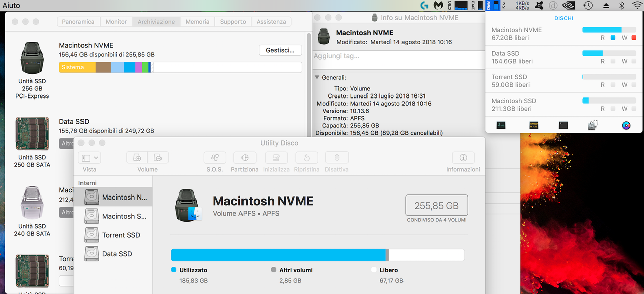Click the 255,85 GB capacity box
The width and height of the screenshot is (644, 294).
(437, 205)
